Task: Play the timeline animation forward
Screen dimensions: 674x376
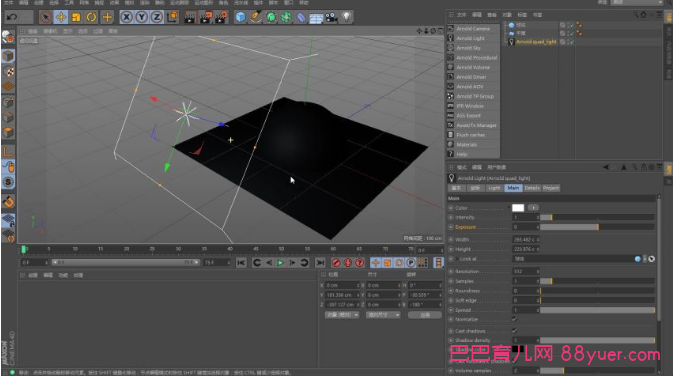Action: pyautogui.click(x=280, y=263)
